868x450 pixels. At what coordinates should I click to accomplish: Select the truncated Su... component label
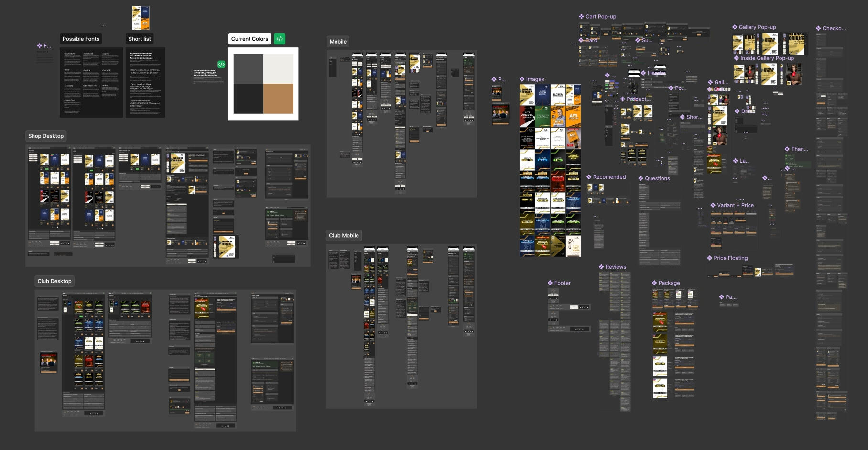pos(647,40)
